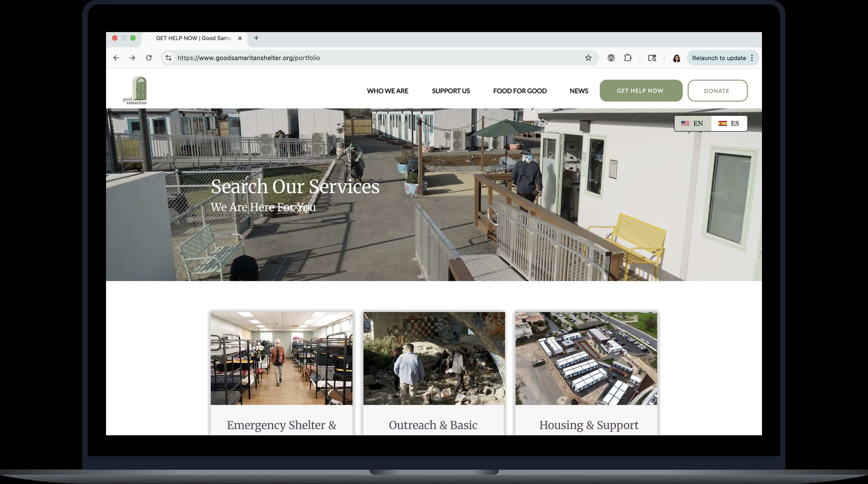Go to Food For Good page
The height and width of the screenshot is (484, 868).
pyautogui.click(x=520, y=91)
